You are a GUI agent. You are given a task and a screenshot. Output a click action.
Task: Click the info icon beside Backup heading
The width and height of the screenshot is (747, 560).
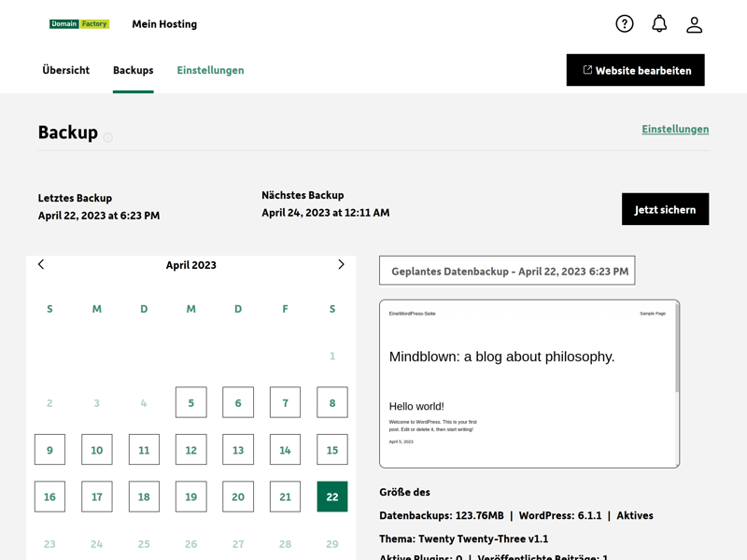(x=108, y=137)
